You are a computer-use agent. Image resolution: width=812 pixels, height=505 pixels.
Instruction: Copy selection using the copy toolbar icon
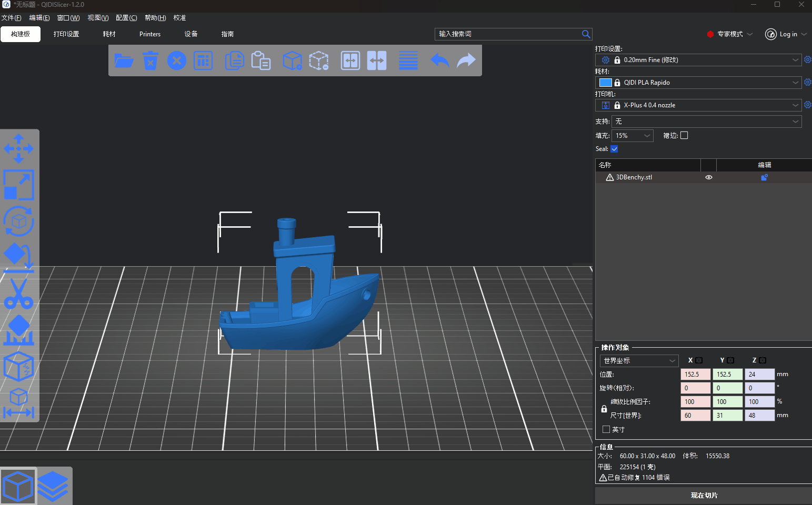click(x=234, y=60)
